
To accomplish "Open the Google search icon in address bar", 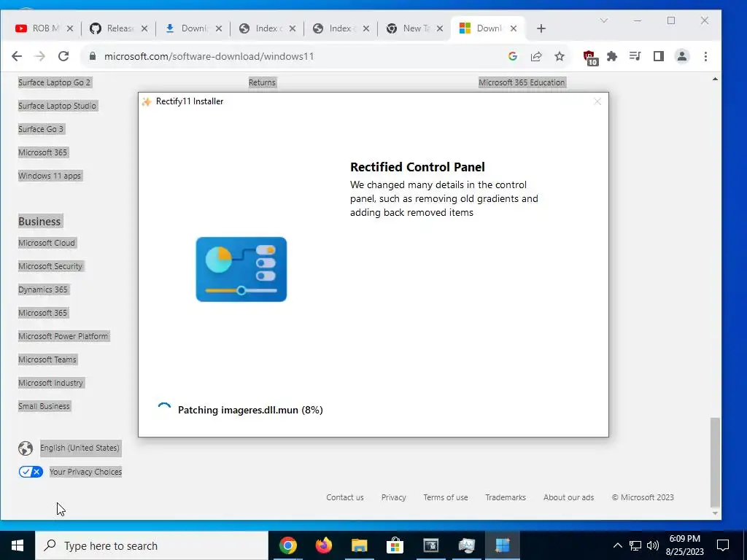I will (x=513, y=56).
